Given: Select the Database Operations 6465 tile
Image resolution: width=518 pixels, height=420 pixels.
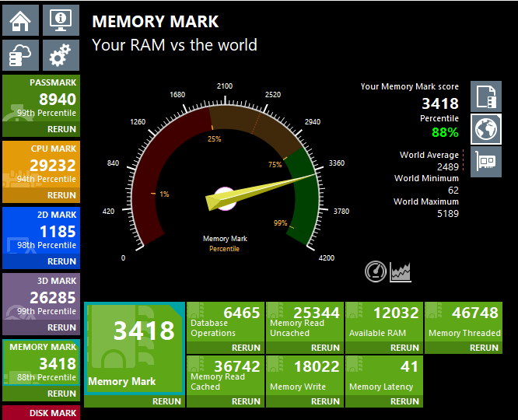Looking at the screenshot, I should point(226,322).
